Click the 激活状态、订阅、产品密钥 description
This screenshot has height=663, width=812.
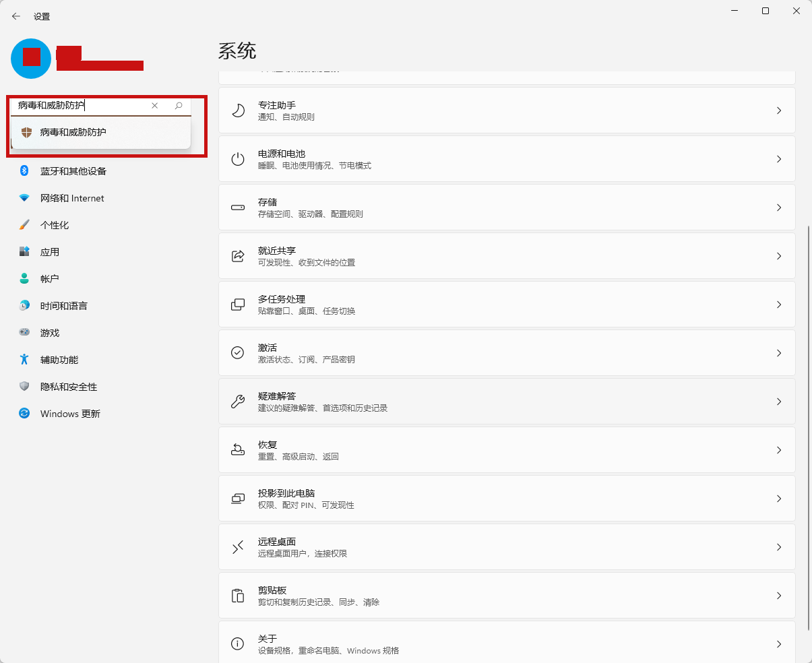307,360
